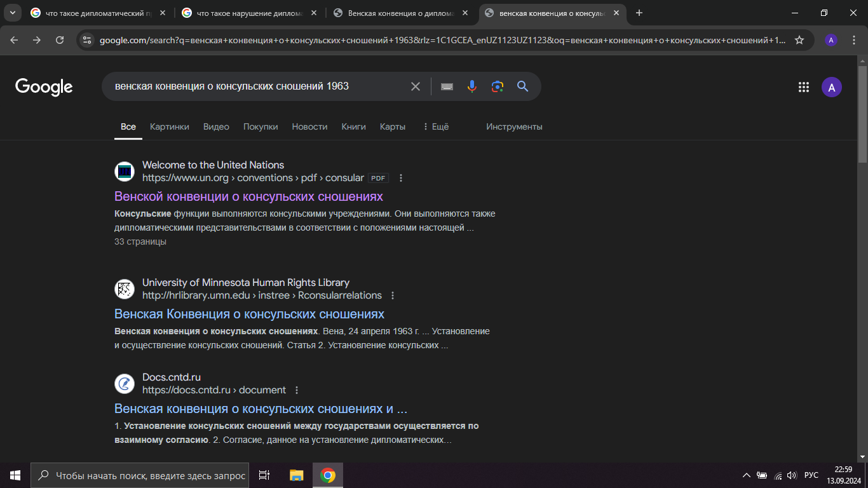
Task: Click 'Welcome to the United Nations' site name
Action: [x=213, y=165]
